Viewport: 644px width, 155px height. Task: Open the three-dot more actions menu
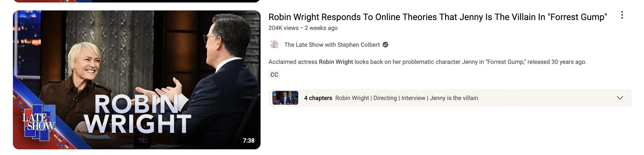(622, 15)
